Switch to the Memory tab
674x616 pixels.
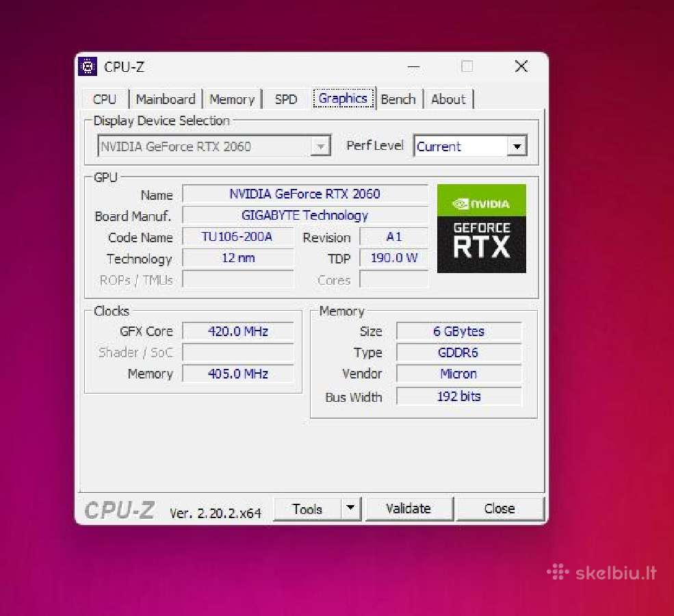[232, 99]
